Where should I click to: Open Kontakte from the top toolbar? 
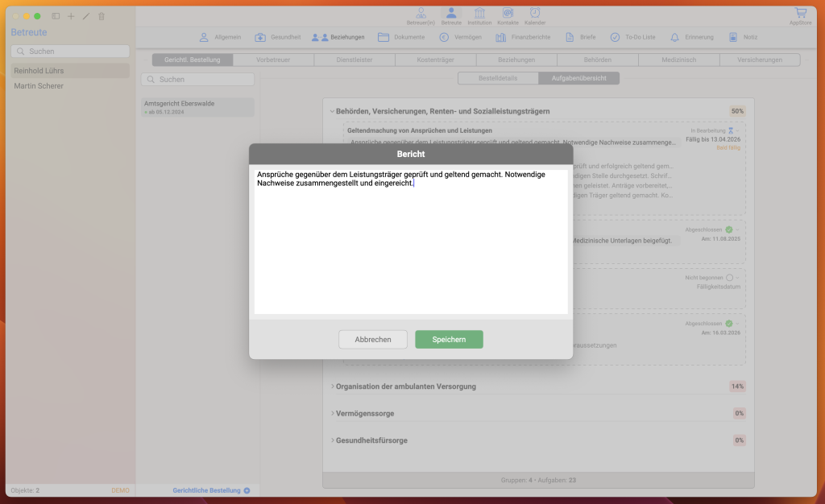tap(508, 13)
